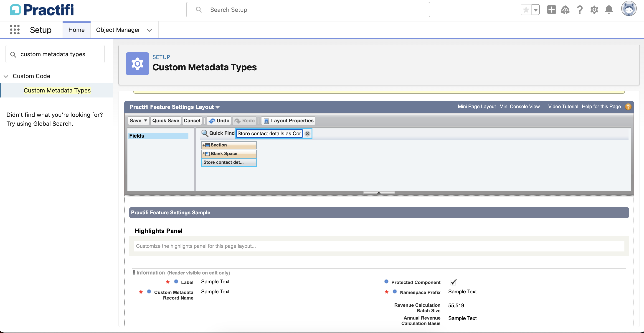Click the Save button
The width and height of the screenshot is (644, 333).
coord(135,120)
